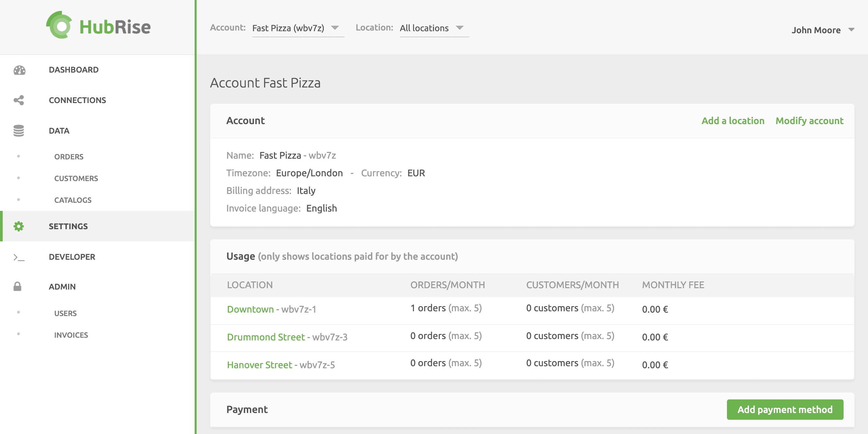
Task: View the Drummond Street location
Action: [265, 337]
